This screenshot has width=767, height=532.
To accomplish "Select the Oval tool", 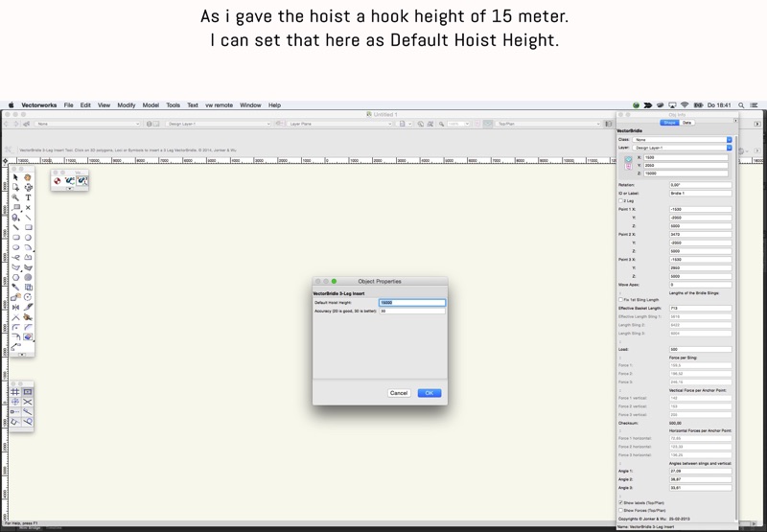I will pyautogui.click(x=15, y=247).
